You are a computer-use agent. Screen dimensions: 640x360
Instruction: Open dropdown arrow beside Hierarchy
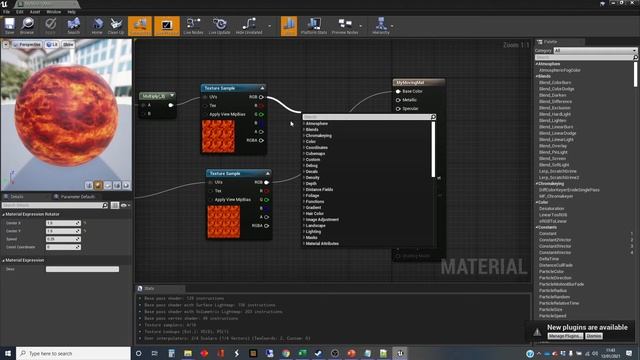coord(392,26)
